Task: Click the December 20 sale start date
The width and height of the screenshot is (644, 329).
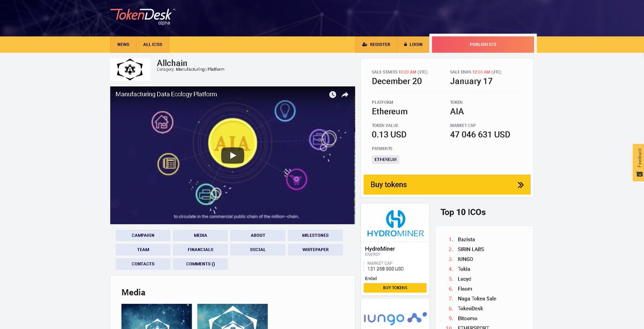Action: (397, 82)
